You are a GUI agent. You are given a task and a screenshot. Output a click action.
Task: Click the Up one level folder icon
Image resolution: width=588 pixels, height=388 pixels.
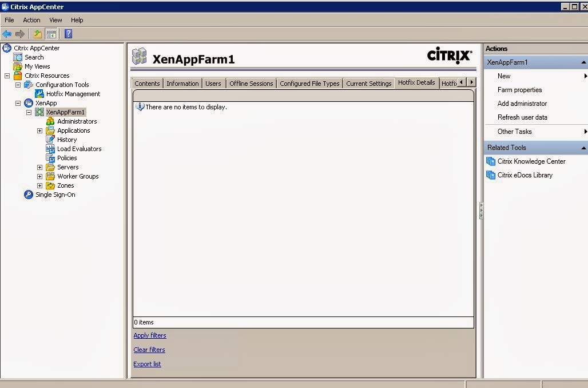(38, 34)
